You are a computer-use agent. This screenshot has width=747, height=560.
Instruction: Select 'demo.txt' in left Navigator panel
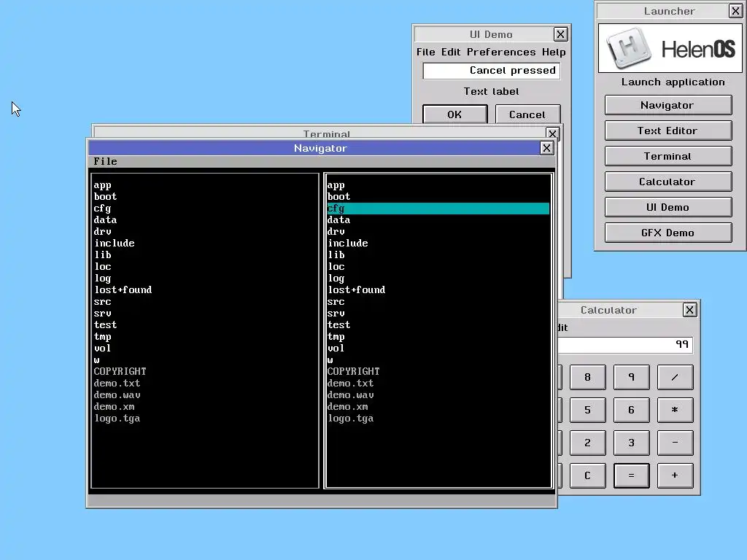tap(205, 384)
